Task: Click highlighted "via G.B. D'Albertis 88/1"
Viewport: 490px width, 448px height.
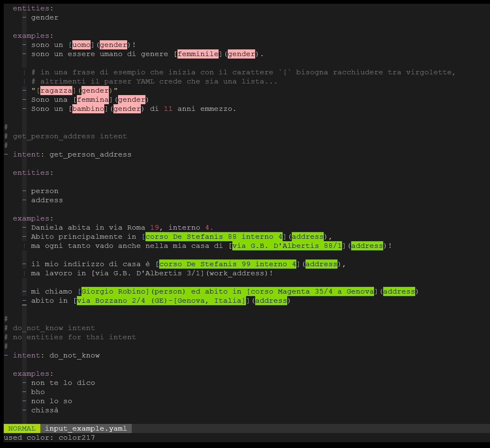Action: [287, 246]
